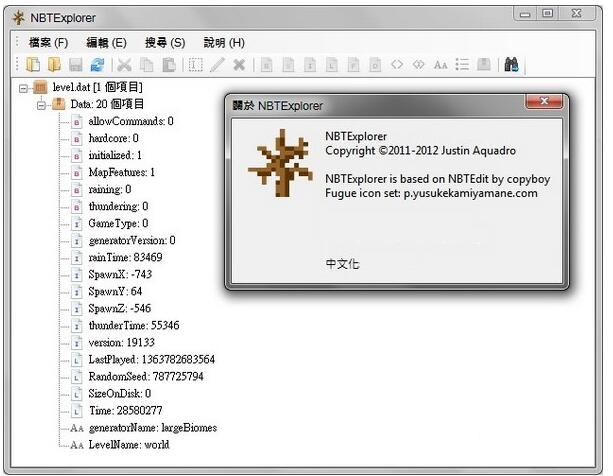This screenshot has height=476, width=613.
Task: Open the 編輯 (E) menu
Action: click(107, 43)
